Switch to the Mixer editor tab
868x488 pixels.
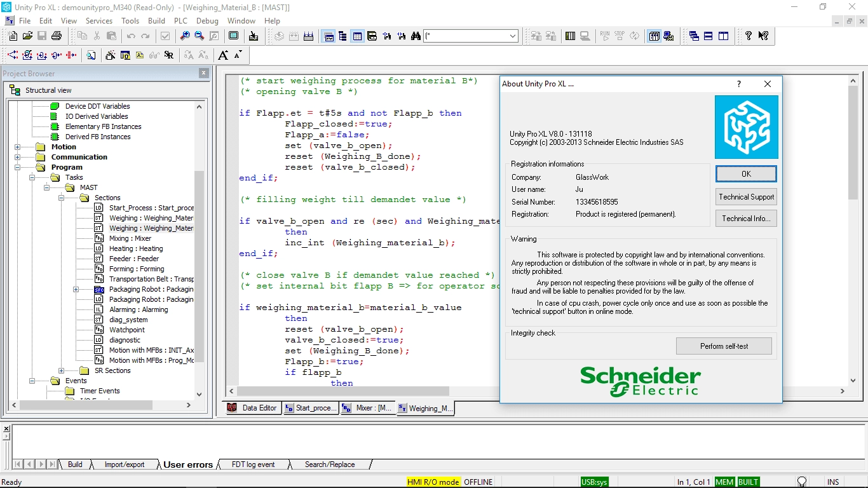(367, 408)
